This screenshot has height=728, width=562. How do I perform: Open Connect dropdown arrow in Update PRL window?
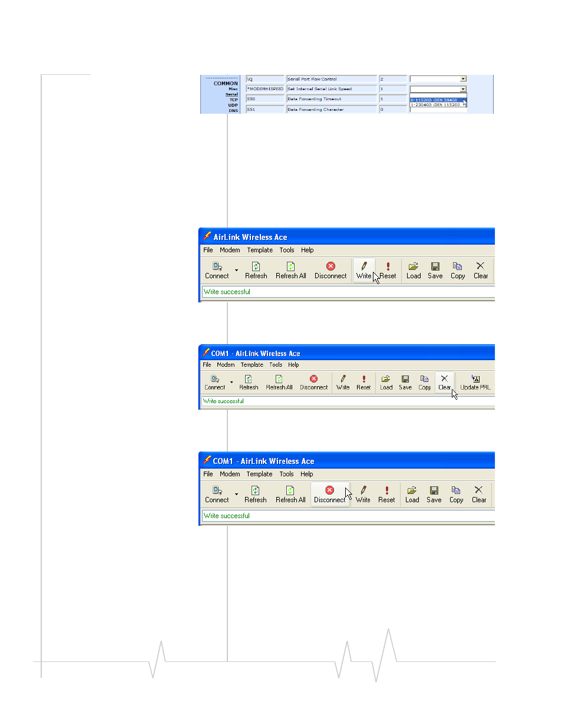(x=232, y=383)
